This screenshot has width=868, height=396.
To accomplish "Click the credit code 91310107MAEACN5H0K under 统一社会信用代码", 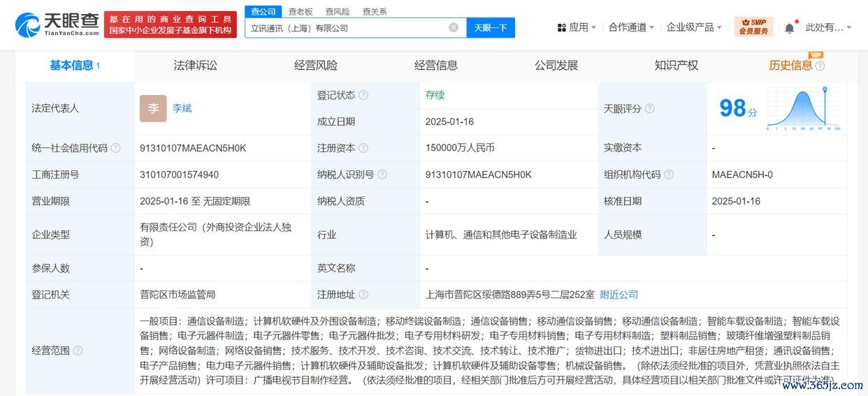I will pos(193,148).
